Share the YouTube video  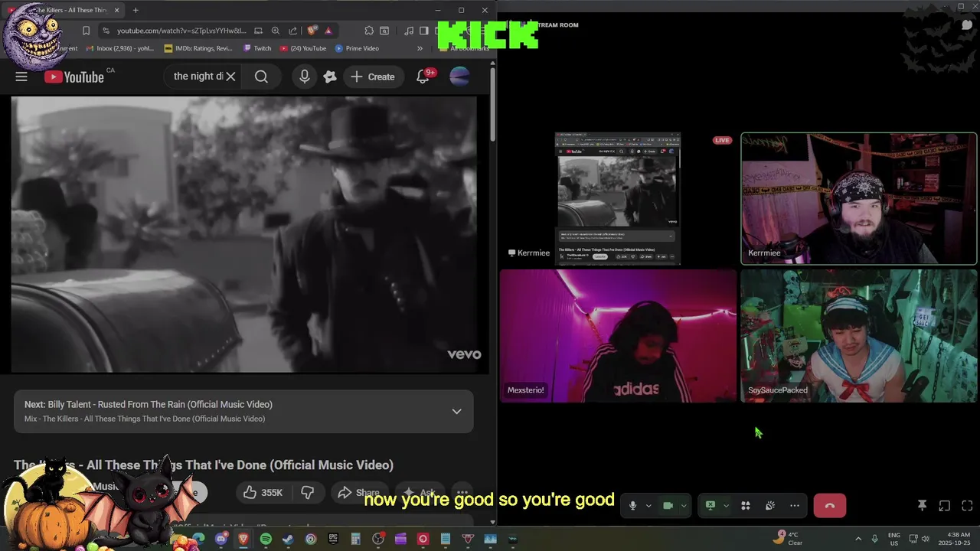coord(358,493)
